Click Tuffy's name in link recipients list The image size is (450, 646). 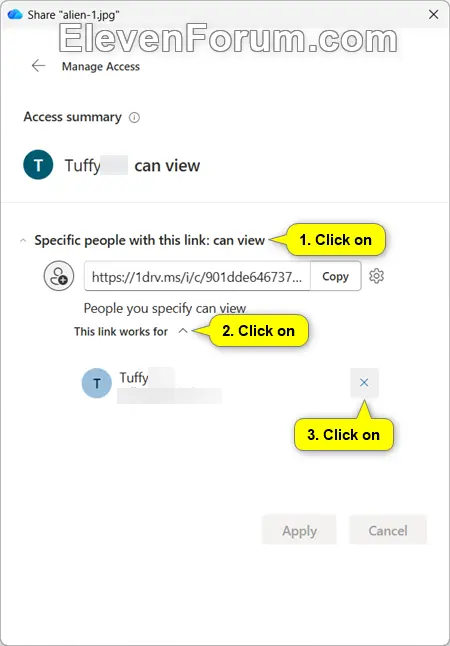(134, 377)
